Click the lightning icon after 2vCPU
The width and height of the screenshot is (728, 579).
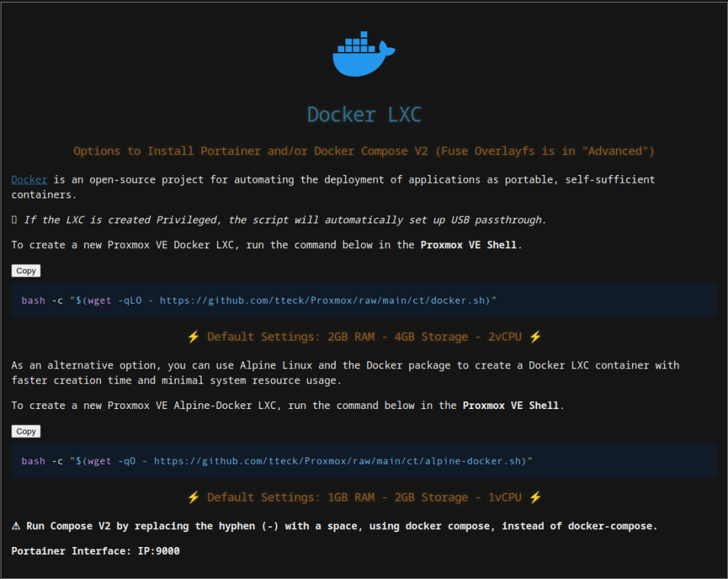tap(535, 336)
